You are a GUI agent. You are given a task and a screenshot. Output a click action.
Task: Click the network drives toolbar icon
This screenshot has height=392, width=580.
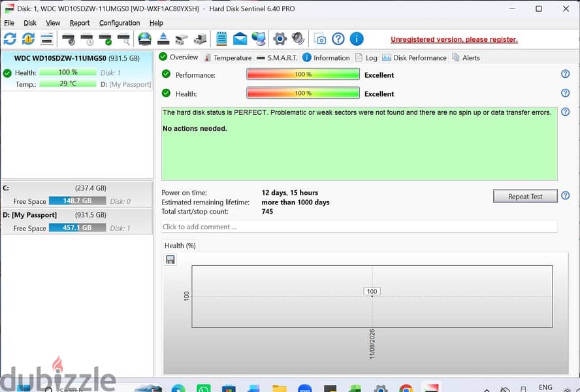point(200,39)
